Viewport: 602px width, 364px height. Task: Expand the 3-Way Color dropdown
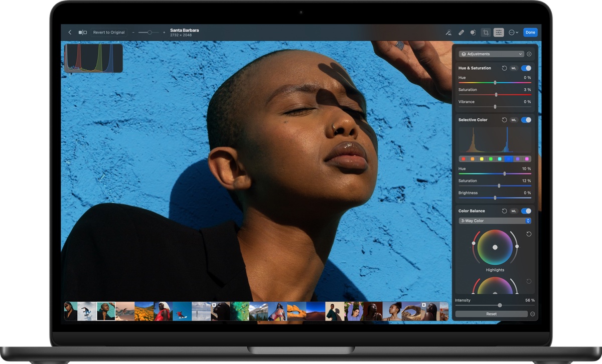coord(495,221)
